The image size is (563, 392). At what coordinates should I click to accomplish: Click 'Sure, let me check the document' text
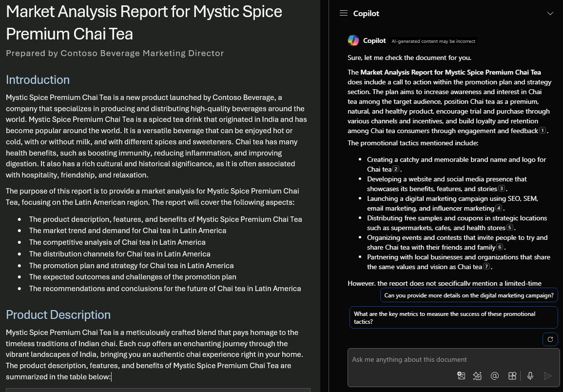pyautogui.click(x=409, y=58)
